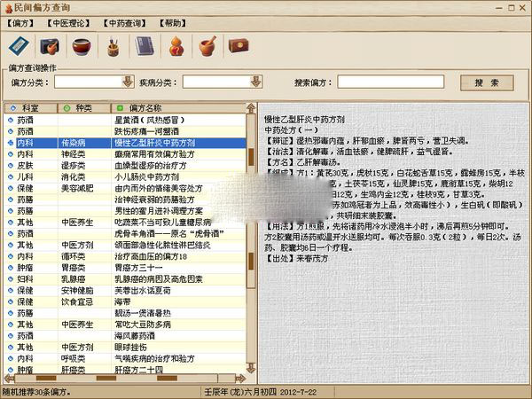This screenshot has width=532, height=399.
Task: Click the thread-bound book toolbar icon
Action: (144, 44)
